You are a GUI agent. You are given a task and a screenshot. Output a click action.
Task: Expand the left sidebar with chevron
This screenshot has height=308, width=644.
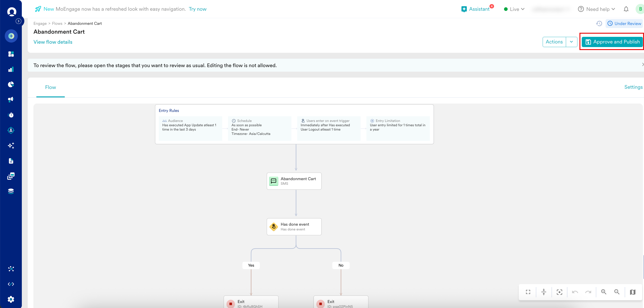click(18, 21)
